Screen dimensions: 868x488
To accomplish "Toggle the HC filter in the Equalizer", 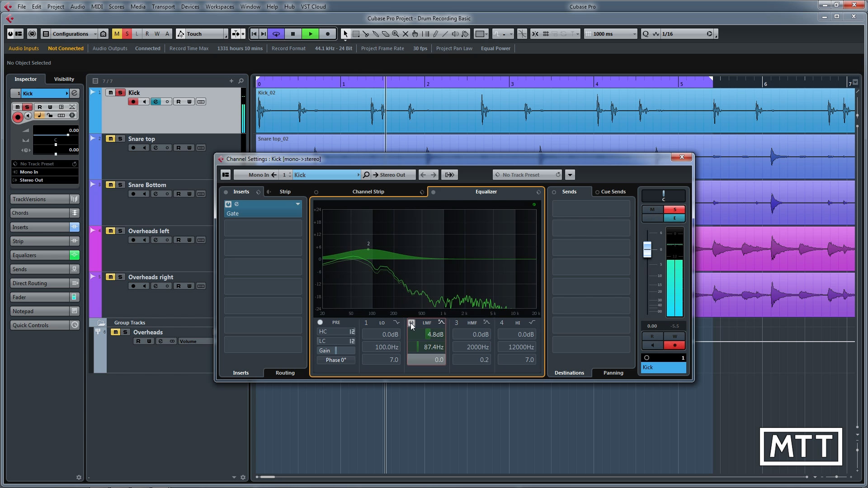I will tap(323, 331).
